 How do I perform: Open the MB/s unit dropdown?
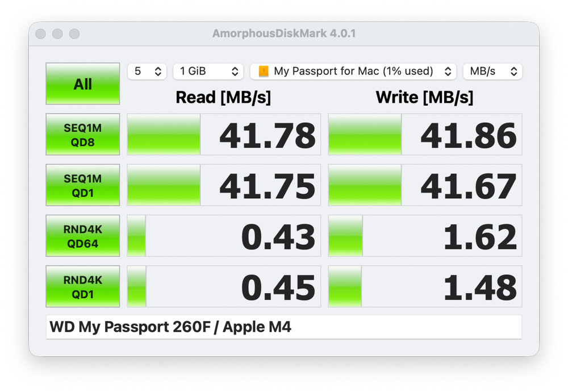coord(492,71)
